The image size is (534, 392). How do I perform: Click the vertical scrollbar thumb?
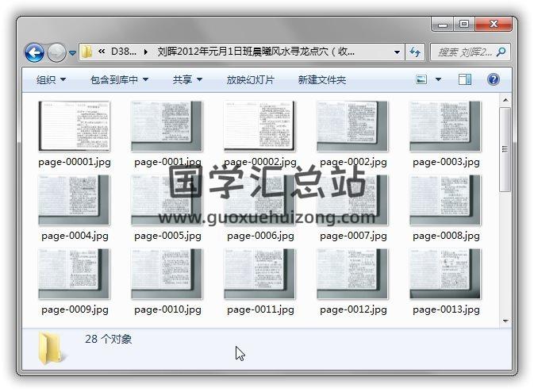[x=505, y=149]
